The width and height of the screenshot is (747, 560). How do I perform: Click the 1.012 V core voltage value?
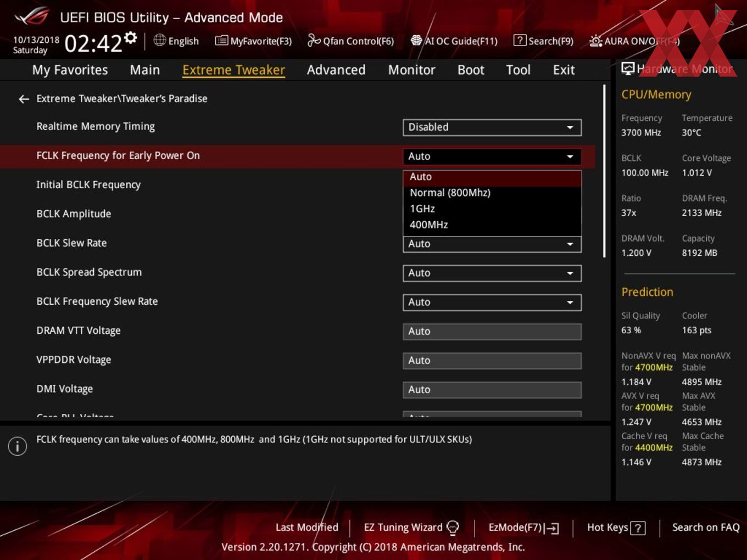tap(696, 172)
